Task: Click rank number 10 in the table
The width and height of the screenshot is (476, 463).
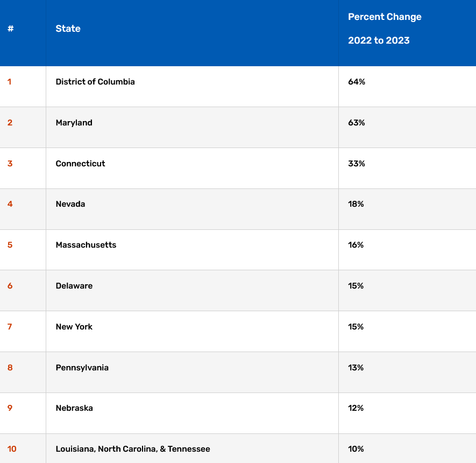Action: (x=12, y=449)
